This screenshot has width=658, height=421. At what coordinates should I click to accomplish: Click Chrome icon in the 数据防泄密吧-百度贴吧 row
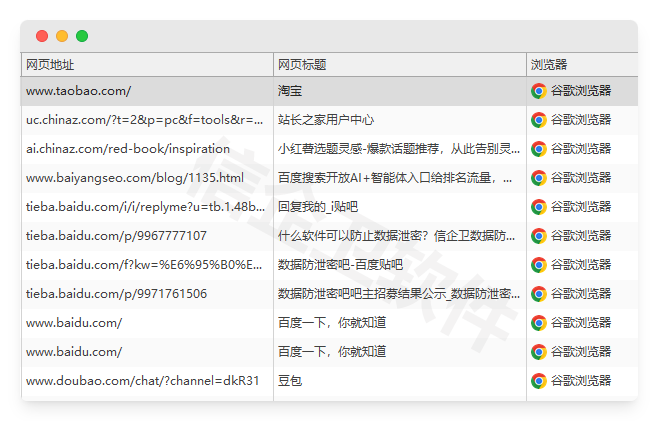[x=538, y=265]
